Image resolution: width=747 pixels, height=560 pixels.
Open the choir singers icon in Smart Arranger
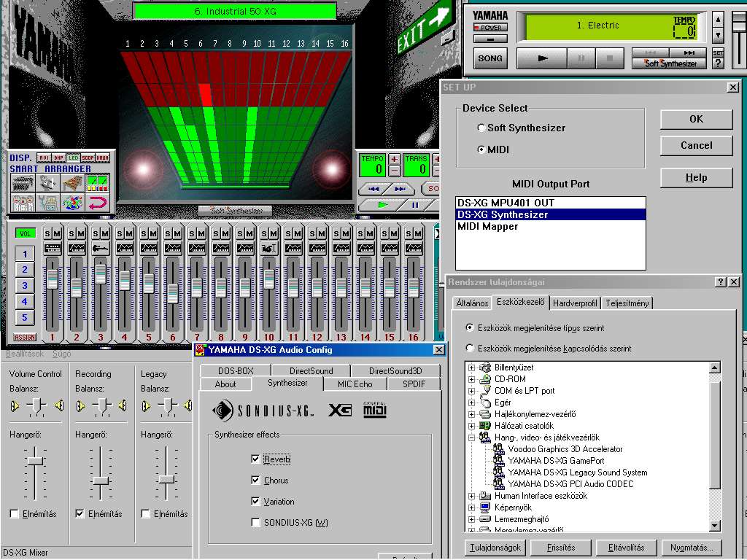pos(23,203)
